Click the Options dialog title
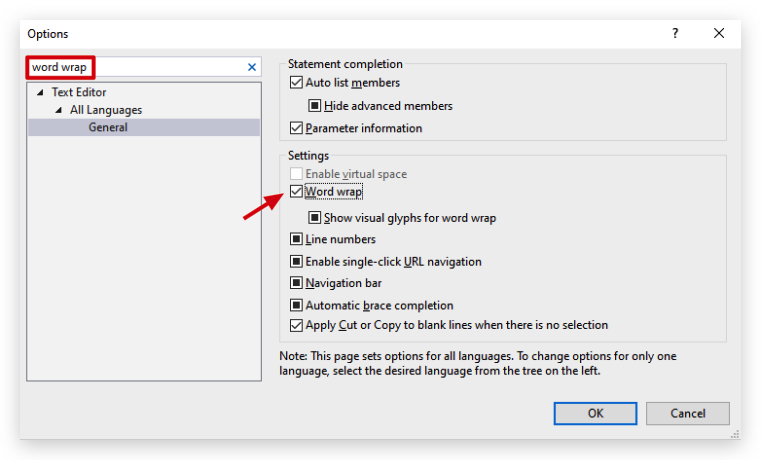Viewport: 761px width, 460px height. coord(48,34)
